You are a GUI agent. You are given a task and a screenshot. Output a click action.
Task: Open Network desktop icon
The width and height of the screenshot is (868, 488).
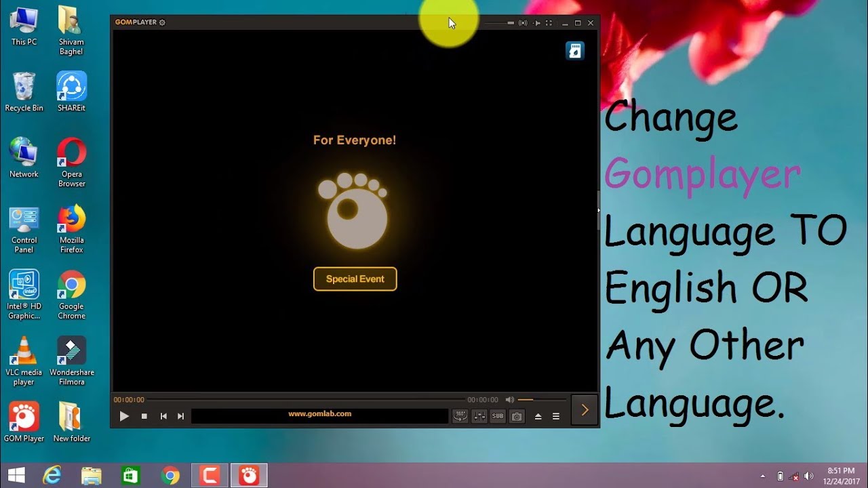tap(24, 158)
